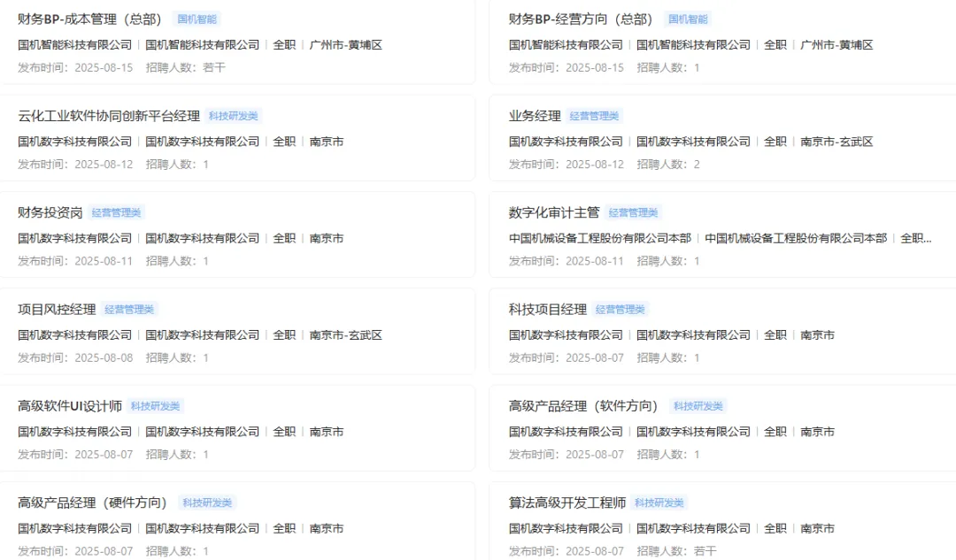
Task: Open the 云化工业软件协同创新平台经理 job title
Action: [109, 116]
